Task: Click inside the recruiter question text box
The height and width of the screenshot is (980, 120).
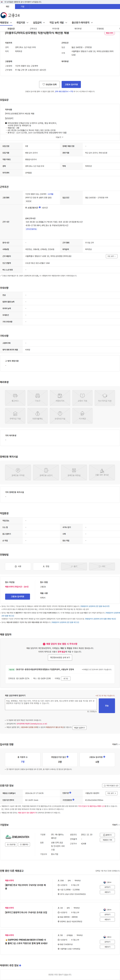Action: tap(51, 704)
